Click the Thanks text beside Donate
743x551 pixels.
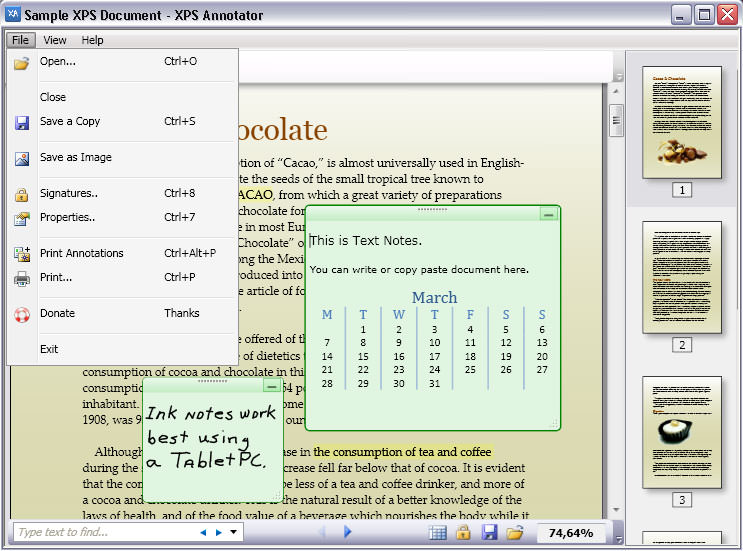pos(182,313)
